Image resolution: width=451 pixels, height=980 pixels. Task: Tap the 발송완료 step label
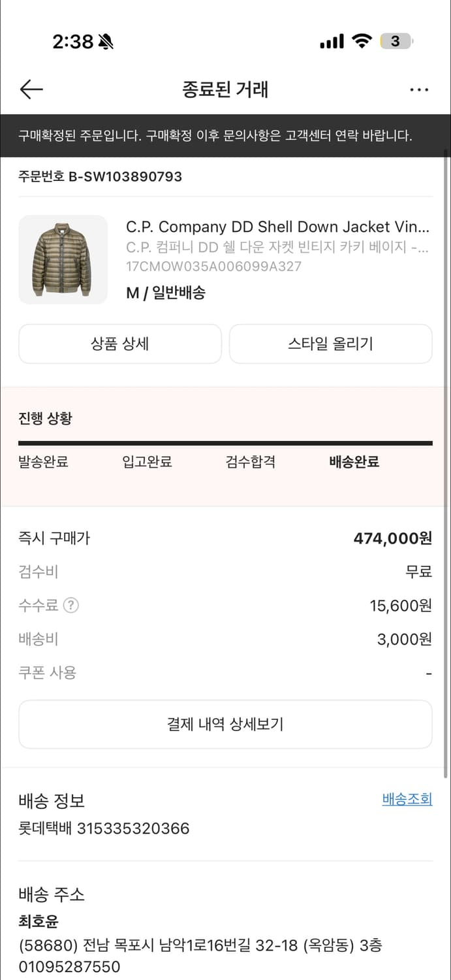(x=43, y=462)
